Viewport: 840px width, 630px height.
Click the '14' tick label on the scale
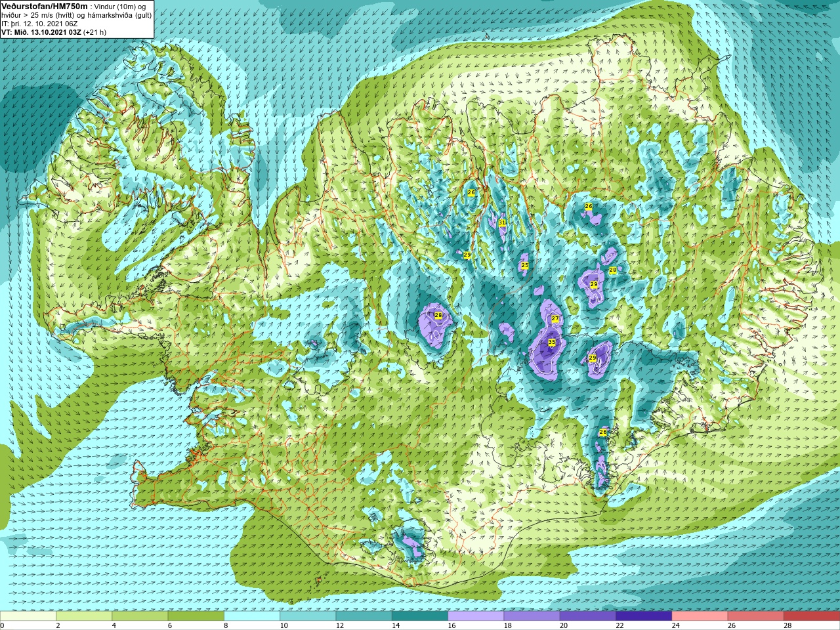pos(396,625)
